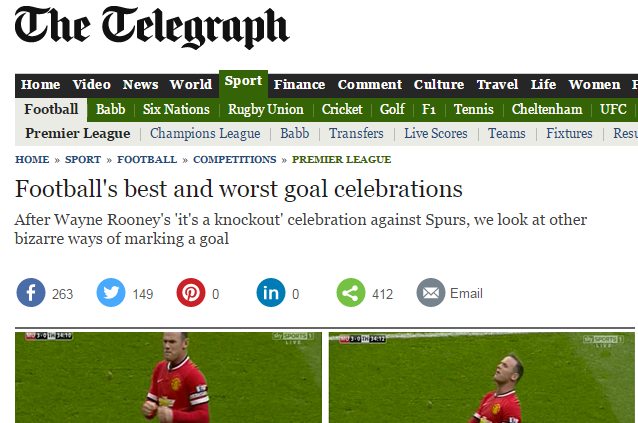638x423 pixels.
Task: Go to Champions League page
Action: pos(205,133)
